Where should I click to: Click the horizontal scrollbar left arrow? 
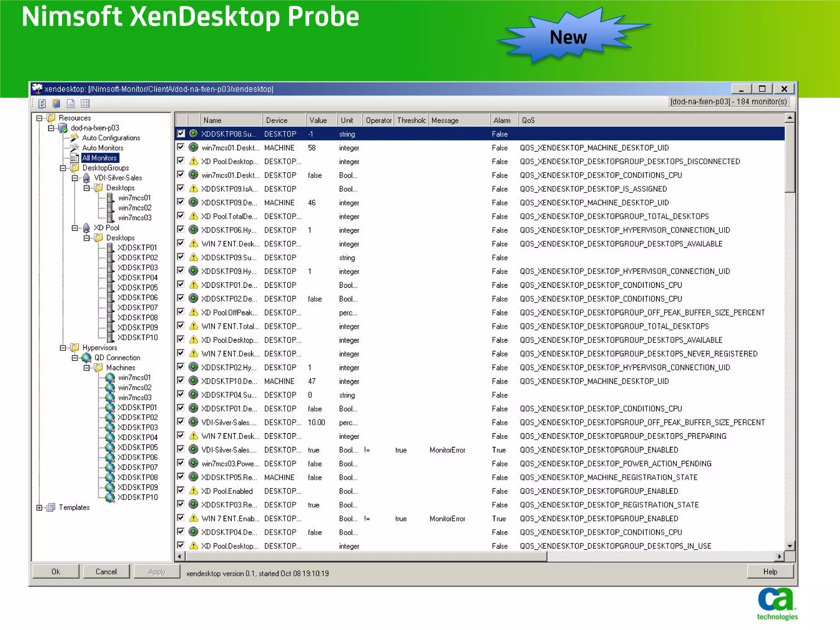[180, 557]
